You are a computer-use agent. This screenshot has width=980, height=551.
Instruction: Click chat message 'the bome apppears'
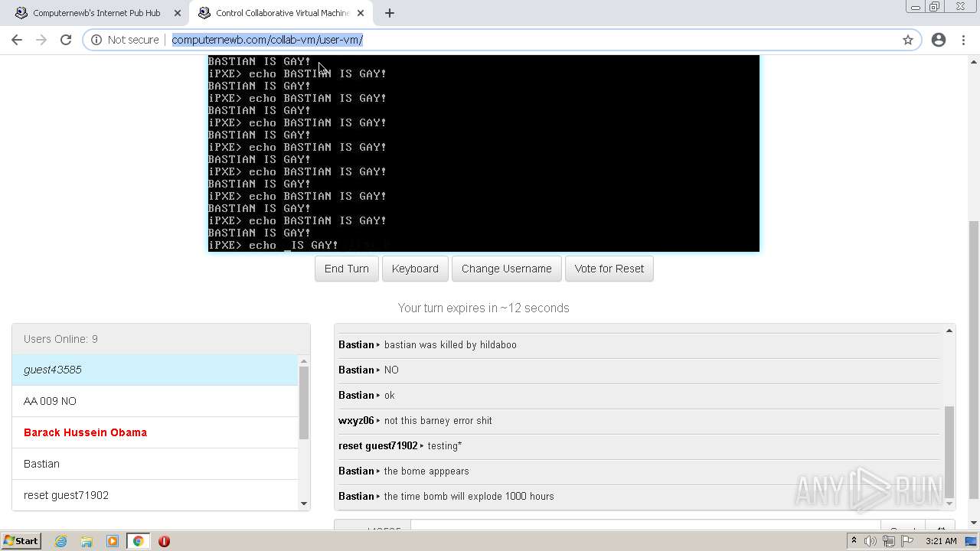tap(426, 471)
